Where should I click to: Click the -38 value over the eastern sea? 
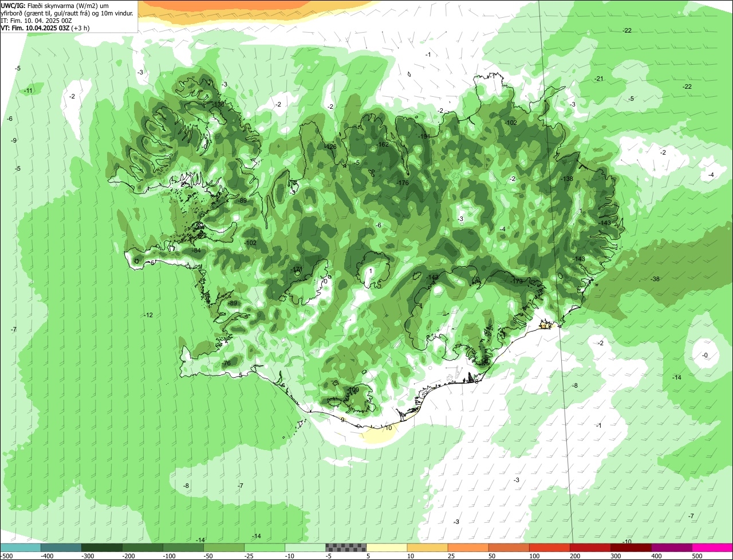click(655, 279)
